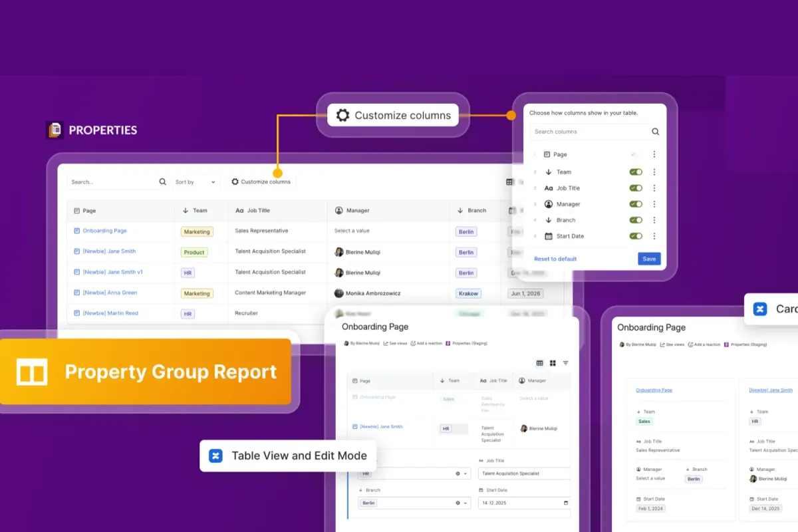This screenshot has width=798, height=532.
Task: Switch to card grid view icon in Onboarding Page
Action: [553, 363]
